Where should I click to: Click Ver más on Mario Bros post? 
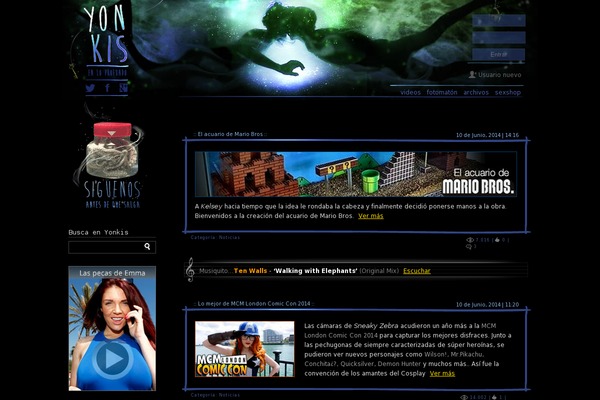coord(370,216)
